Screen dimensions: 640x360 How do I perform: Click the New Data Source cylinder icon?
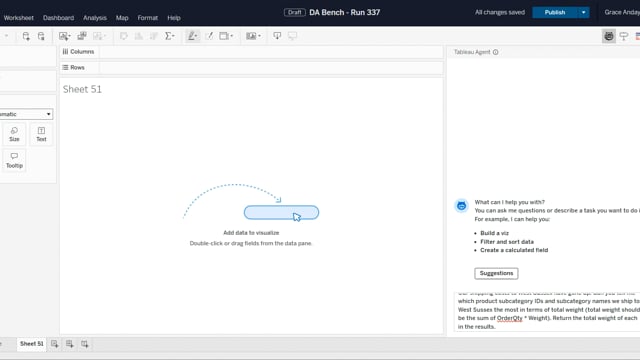click(26, 36)
